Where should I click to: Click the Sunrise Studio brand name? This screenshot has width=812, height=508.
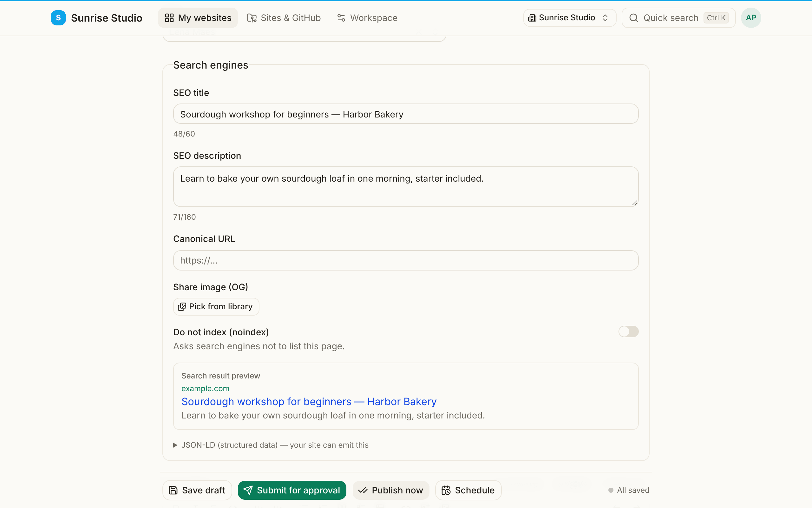point(107,18)
